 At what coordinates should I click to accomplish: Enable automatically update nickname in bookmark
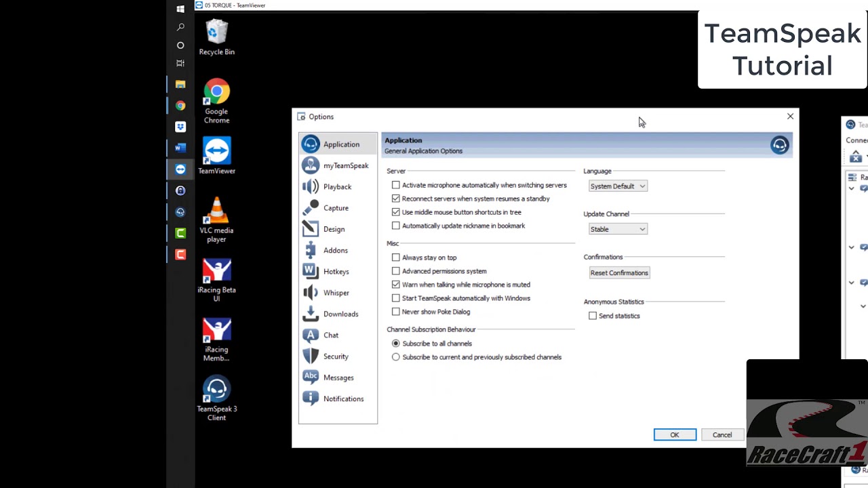(x=396, y=226)
